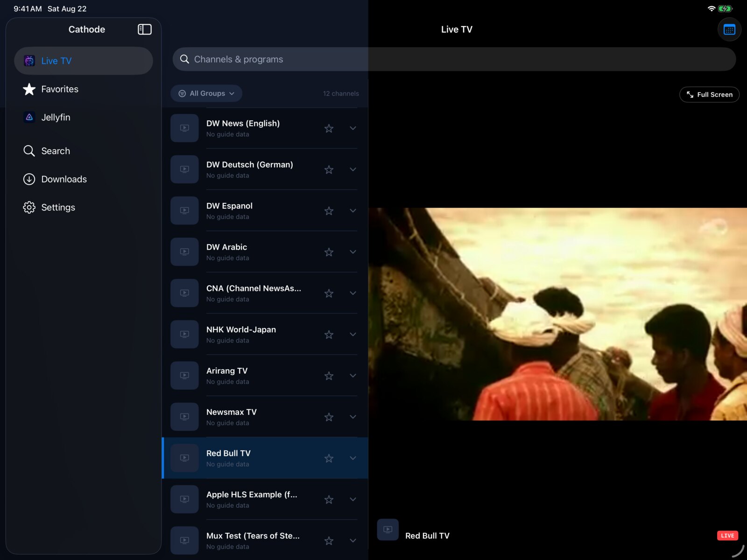
Task: Click the DW Espanol channel icon
Action: coord(184,210)
